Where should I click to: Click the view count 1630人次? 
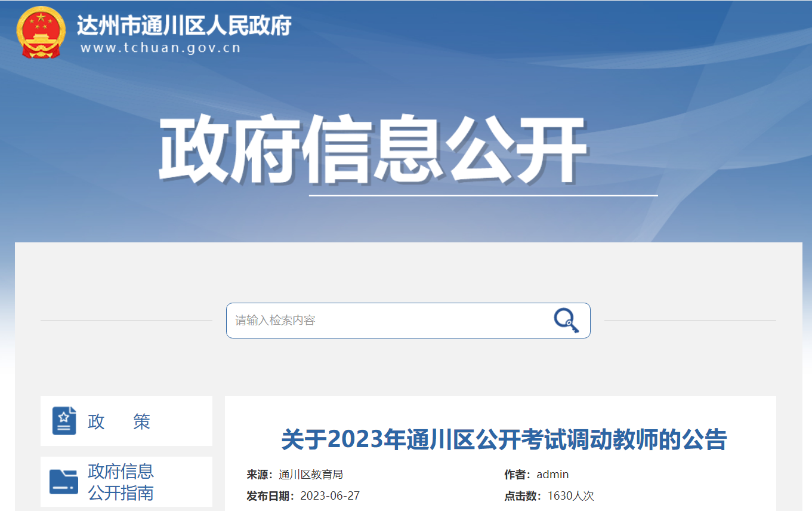point(571,496)
